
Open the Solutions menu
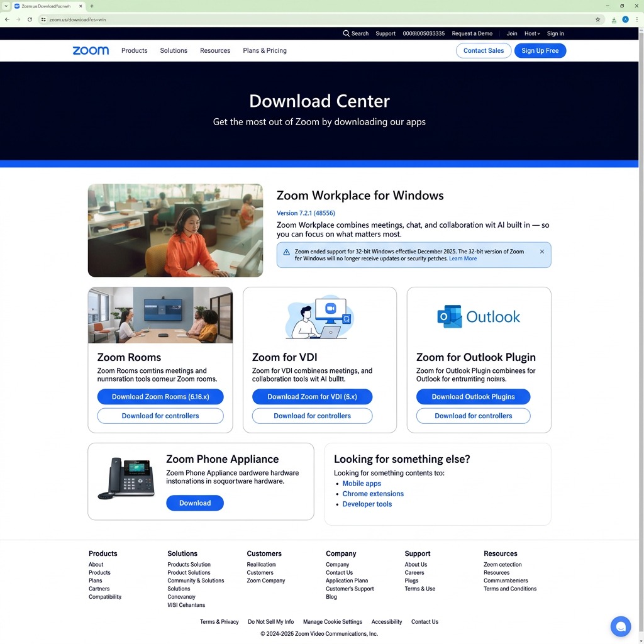click(x=174, y=50)
